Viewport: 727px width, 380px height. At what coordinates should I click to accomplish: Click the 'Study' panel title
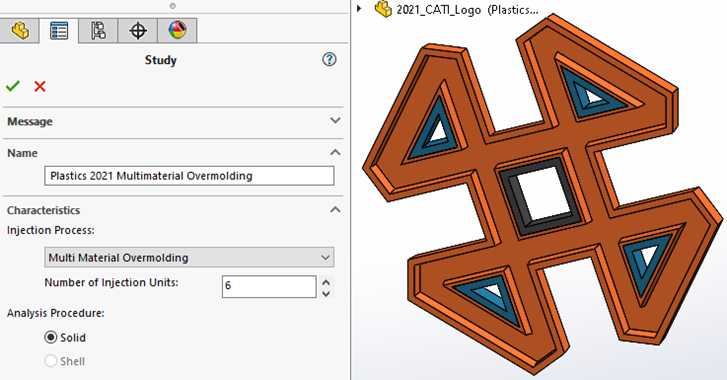tap(160, 60)
